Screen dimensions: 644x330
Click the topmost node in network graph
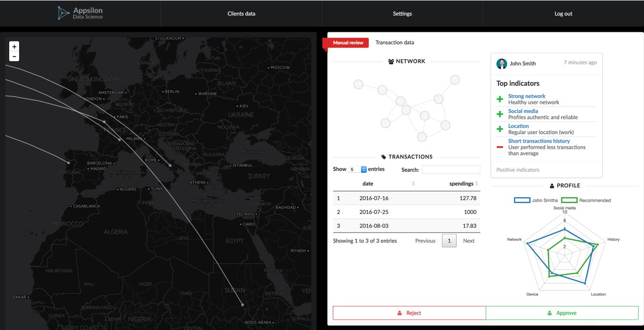[x=455, y=80]
